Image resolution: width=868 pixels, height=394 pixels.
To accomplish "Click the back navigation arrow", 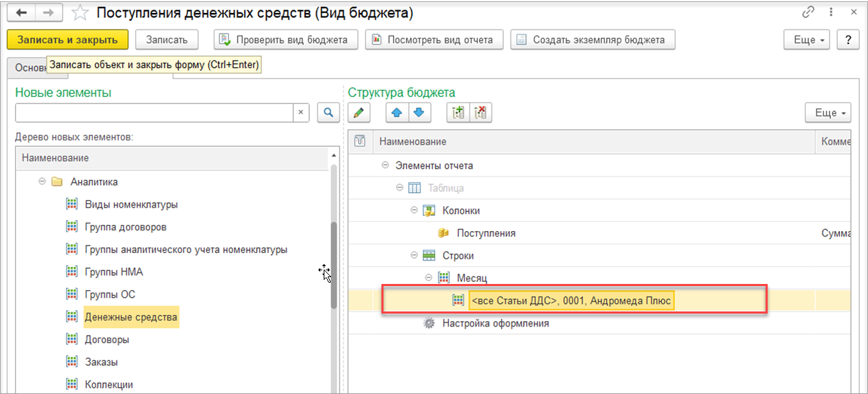I will [21, 13].
